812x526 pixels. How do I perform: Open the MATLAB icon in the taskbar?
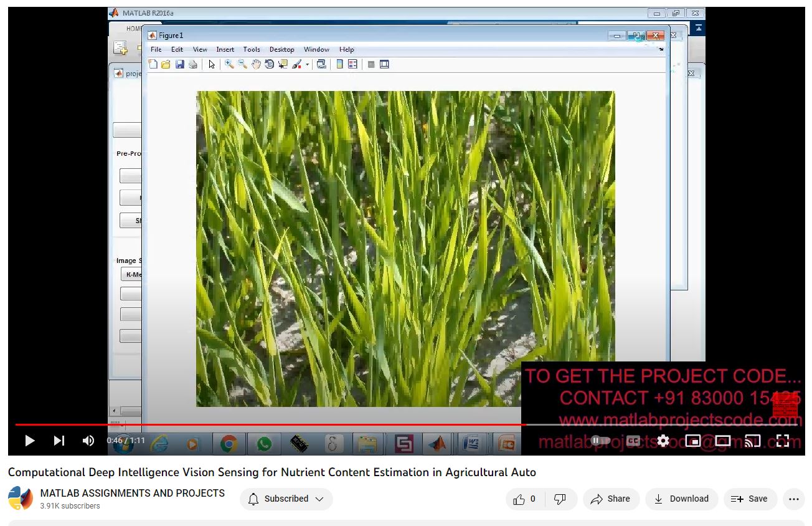click(x=437, y=444)
